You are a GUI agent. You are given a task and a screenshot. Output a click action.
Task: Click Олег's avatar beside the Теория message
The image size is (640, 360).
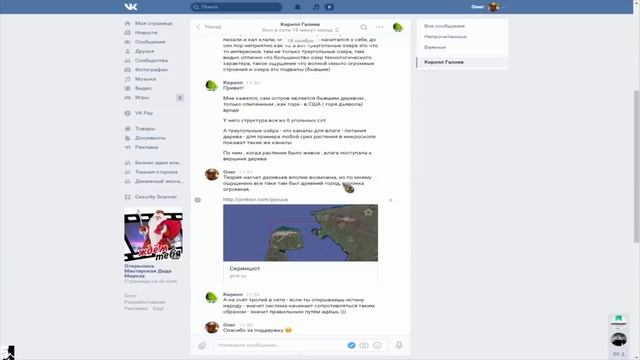pyautogui.click(x=211, y=175)
